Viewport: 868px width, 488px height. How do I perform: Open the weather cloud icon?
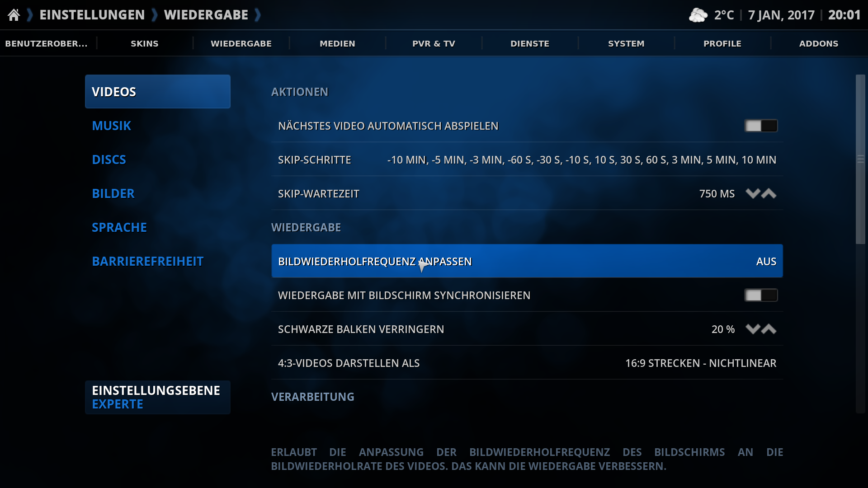pyautogui.click(x=698, y=15)
